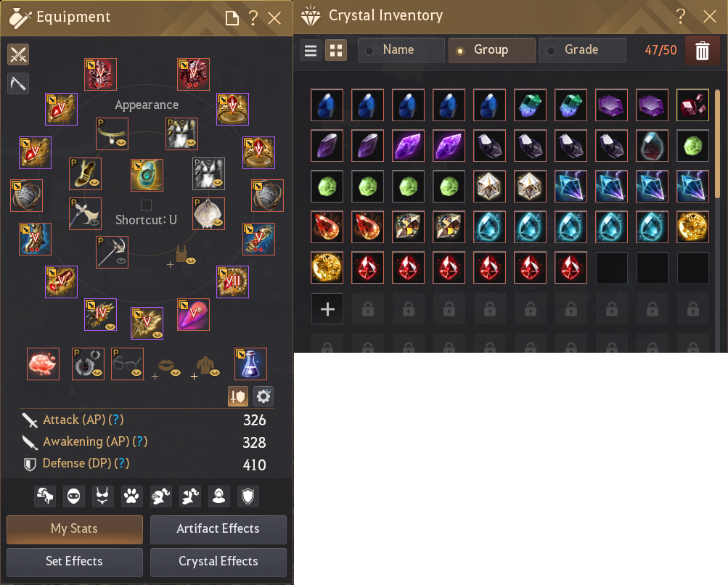Select the Group sort radio button
Screen dimensions: 728x585
(x=460, y=51)
